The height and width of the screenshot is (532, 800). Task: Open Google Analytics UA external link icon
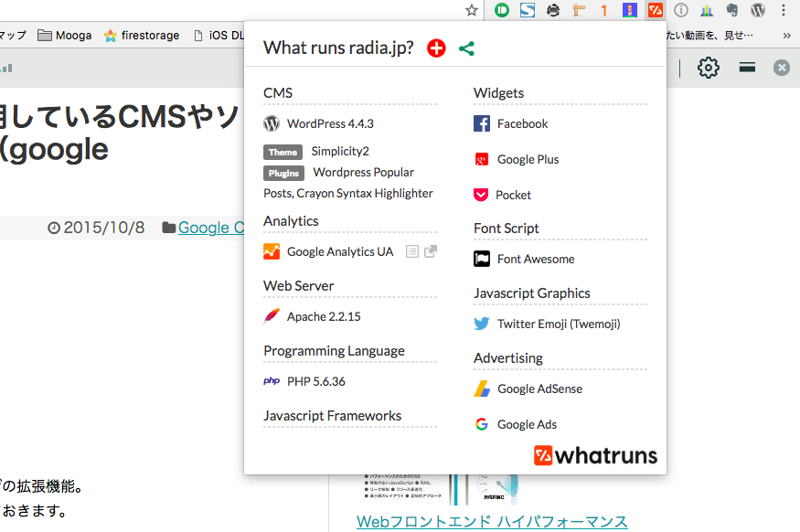coord(431,251)
